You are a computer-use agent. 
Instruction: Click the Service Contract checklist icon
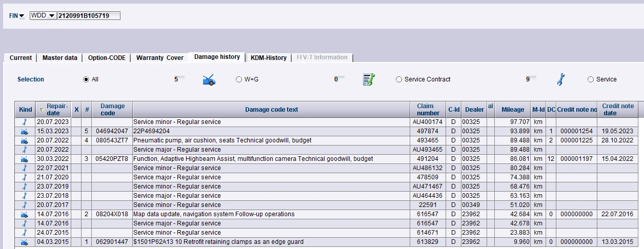(369, 79)
